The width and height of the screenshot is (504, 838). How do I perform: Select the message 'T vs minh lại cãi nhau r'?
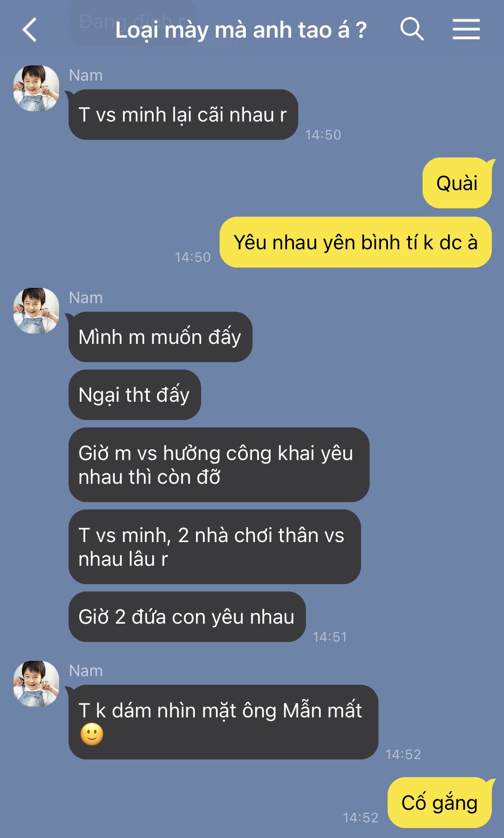183,115
